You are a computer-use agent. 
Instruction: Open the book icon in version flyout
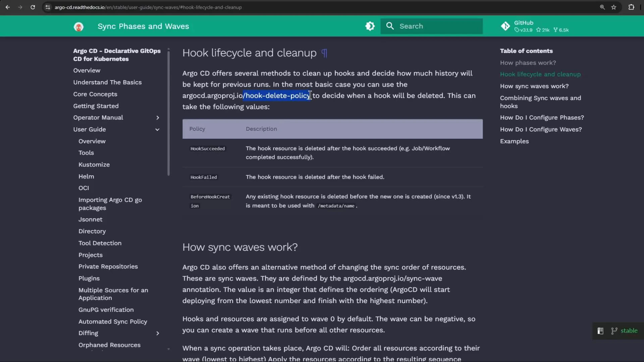(600, 331)
